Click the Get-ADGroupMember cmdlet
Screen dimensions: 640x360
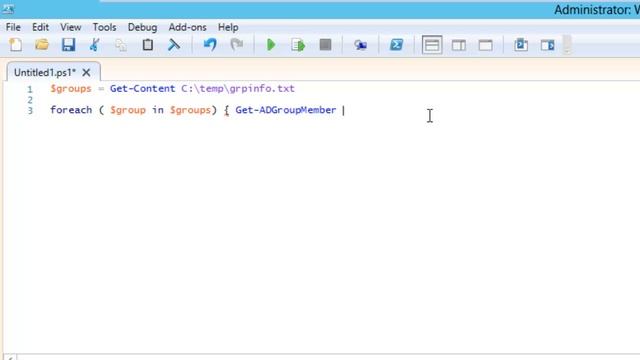(x=286, y=110)
